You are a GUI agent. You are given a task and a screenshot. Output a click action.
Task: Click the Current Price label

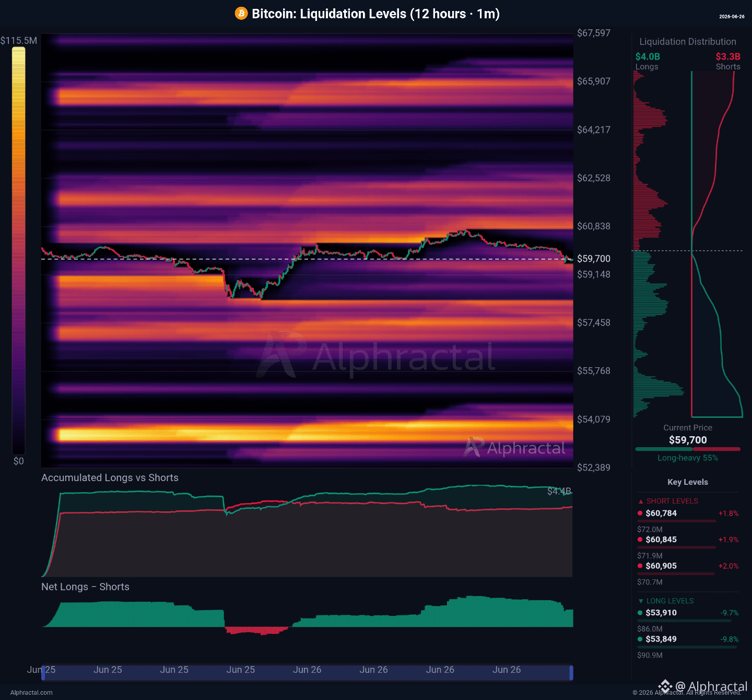tap(688, 428)
